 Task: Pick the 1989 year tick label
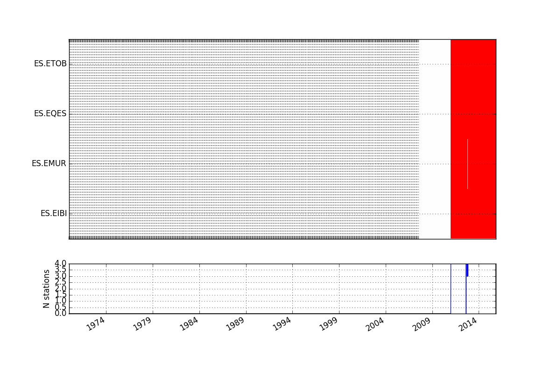[x=236, y=324]
